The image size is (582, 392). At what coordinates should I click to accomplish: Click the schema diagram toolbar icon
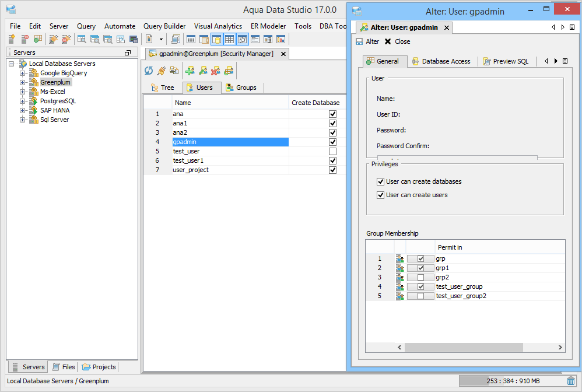click(x=268, y=39)
